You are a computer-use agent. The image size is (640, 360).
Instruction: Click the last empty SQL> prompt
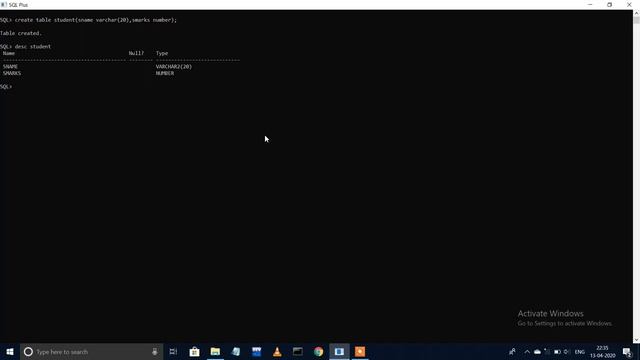coord(6,87)
